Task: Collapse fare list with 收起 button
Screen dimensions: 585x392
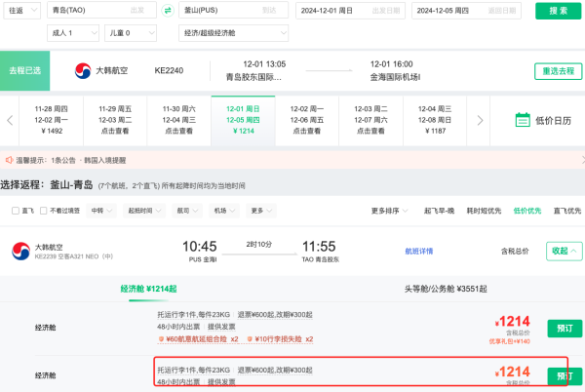Action: click(565, 251)
